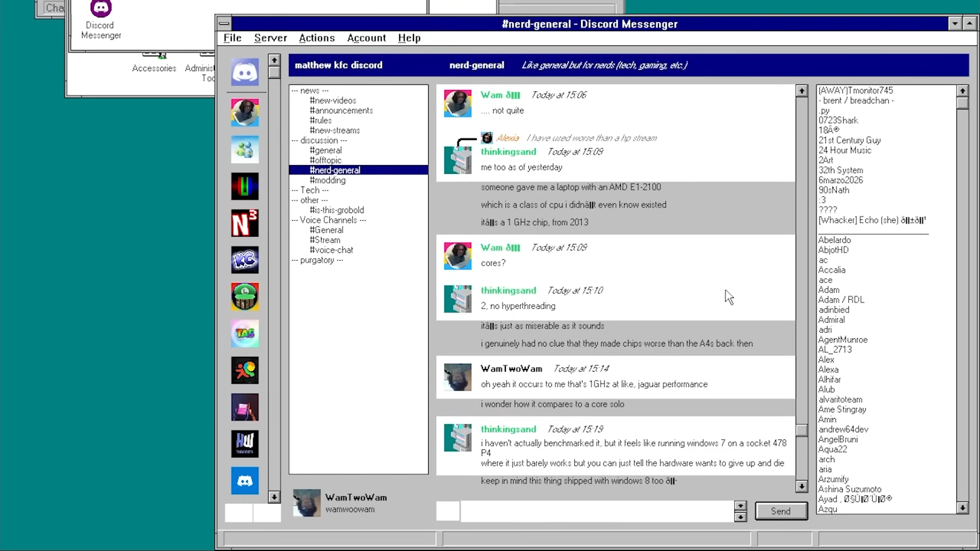Select the green-capped character server icon
The image size is (980, 551).
244,297
